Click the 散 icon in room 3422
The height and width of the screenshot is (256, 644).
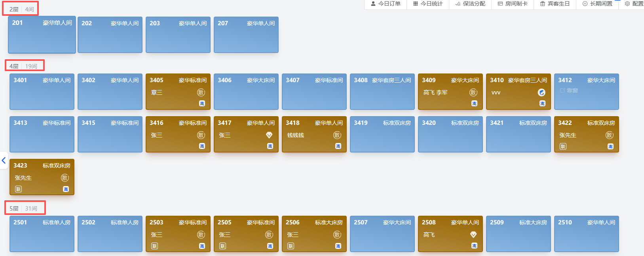pos(610,135)
